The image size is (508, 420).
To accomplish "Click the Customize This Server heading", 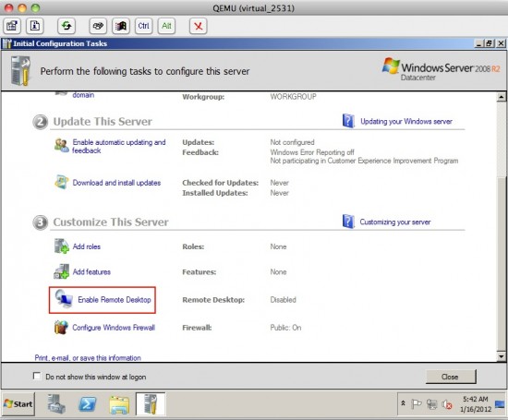I will click(x=111, y=222).
